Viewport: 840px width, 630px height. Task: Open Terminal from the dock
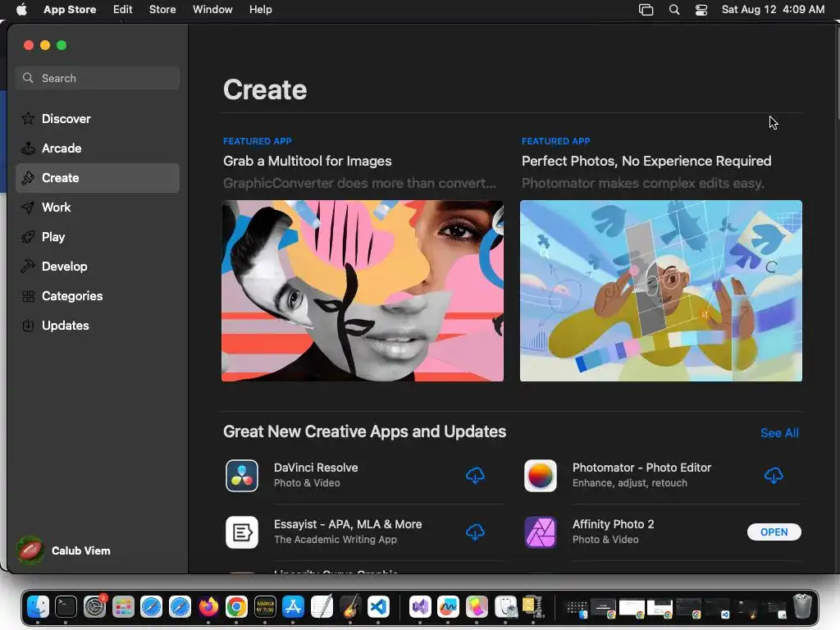[66, 607]
